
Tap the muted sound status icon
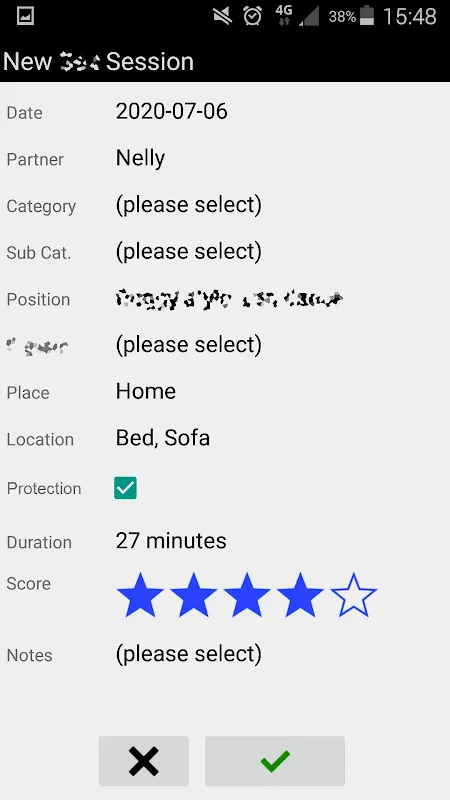click(x=222, y=16)
